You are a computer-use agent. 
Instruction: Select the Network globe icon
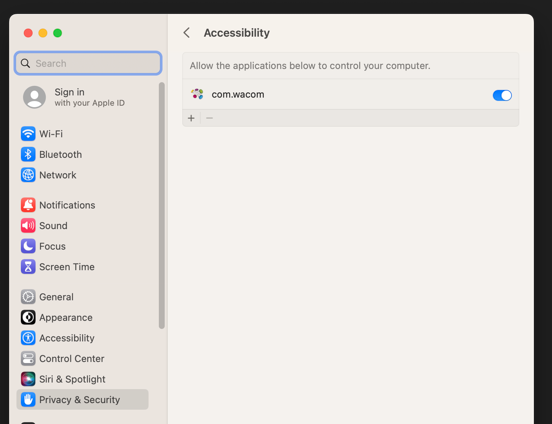pos(28,175)
